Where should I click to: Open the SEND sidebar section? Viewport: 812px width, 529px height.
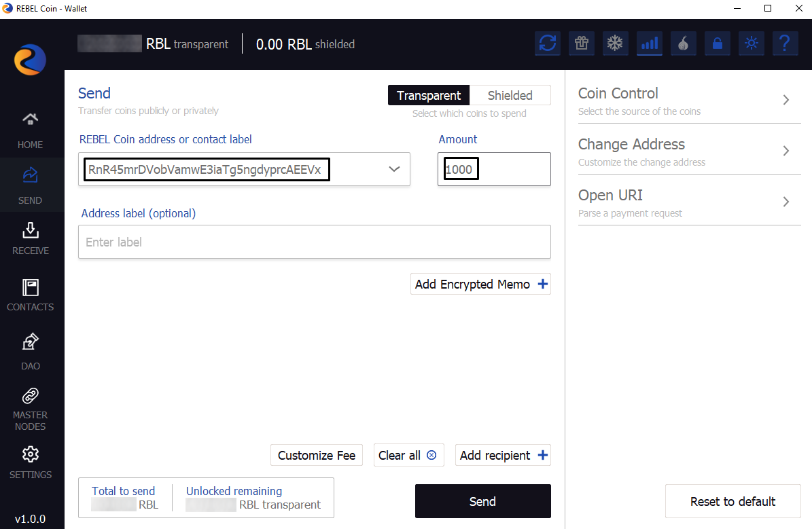(30, 185)
